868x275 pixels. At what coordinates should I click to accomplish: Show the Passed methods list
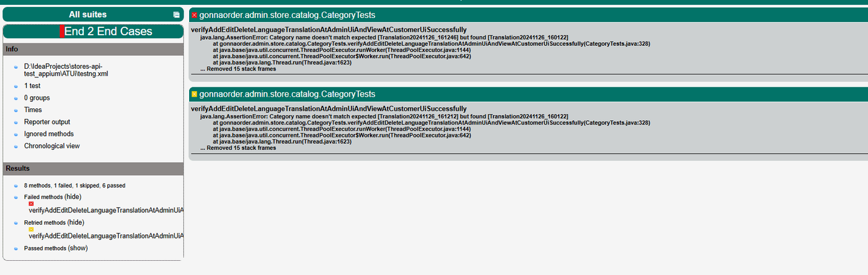[x=77, y=248]
